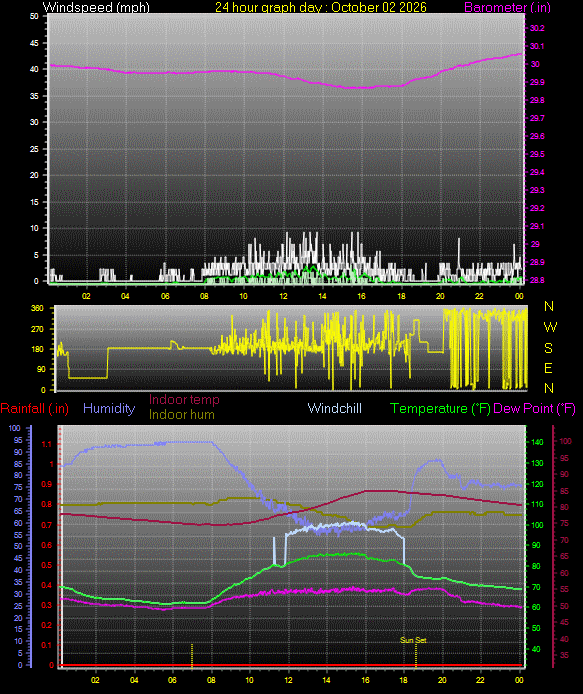Click the 30.2 barometer axis value
The image size is (583, 694).
(x=537, y=28)
